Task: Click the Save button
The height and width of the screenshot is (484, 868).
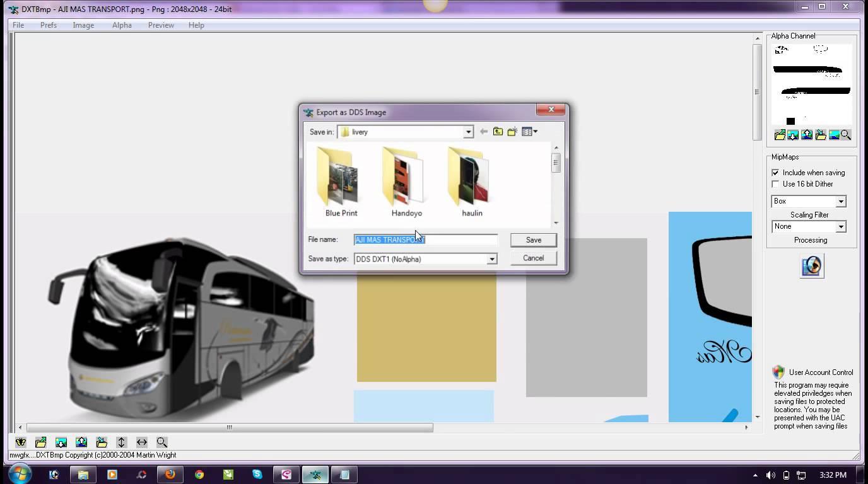Action: [x=533, y=240]
